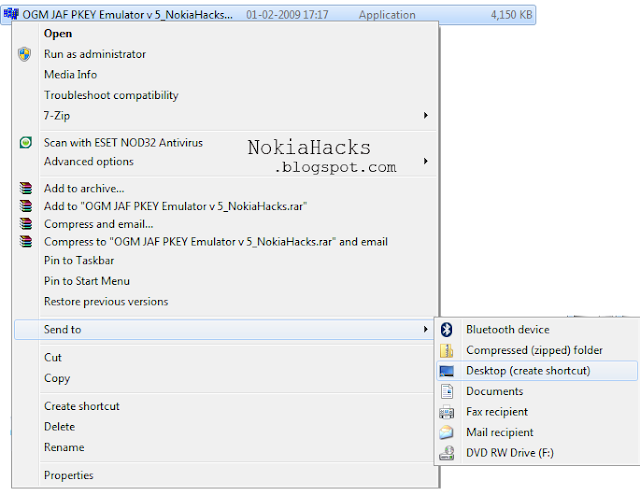Open Media Info entry

225,74
